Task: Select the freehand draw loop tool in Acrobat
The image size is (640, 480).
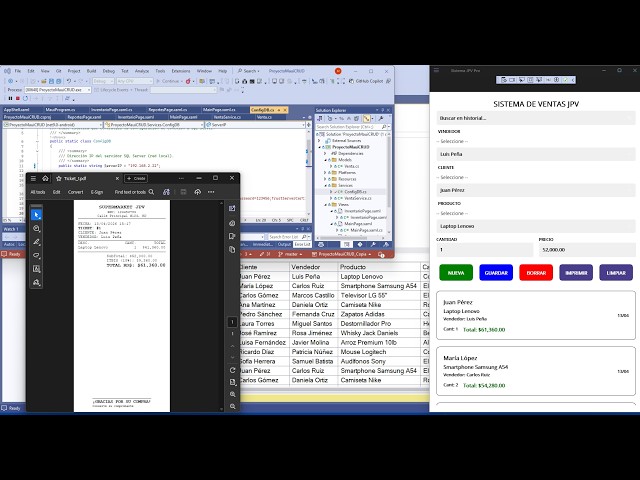Action: tap(36, 256)
